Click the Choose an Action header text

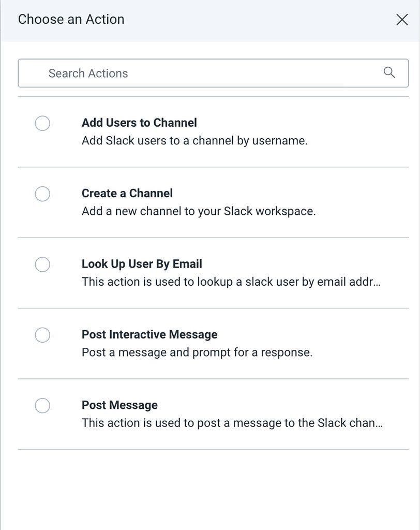[71, 19]
